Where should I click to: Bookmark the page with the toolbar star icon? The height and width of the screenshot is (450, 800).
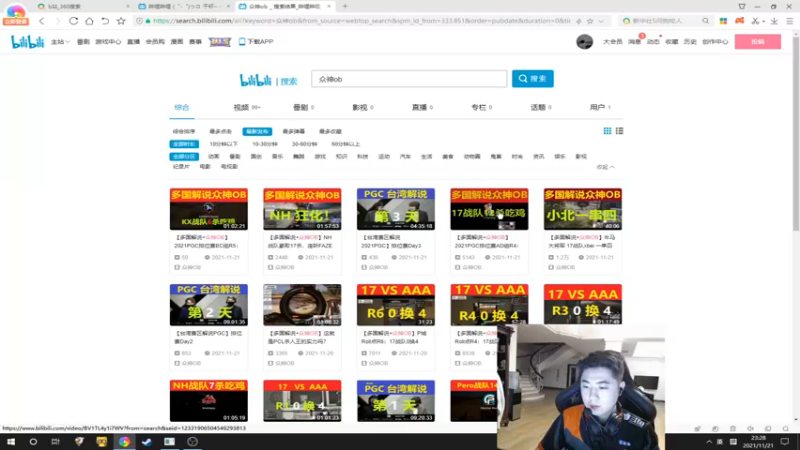click(121, 21)
